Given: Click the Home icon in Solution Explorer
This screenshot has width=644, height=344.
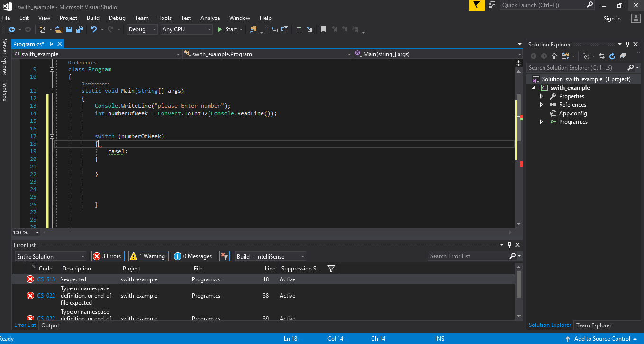Looking at the screenshot, I should 554,56.
